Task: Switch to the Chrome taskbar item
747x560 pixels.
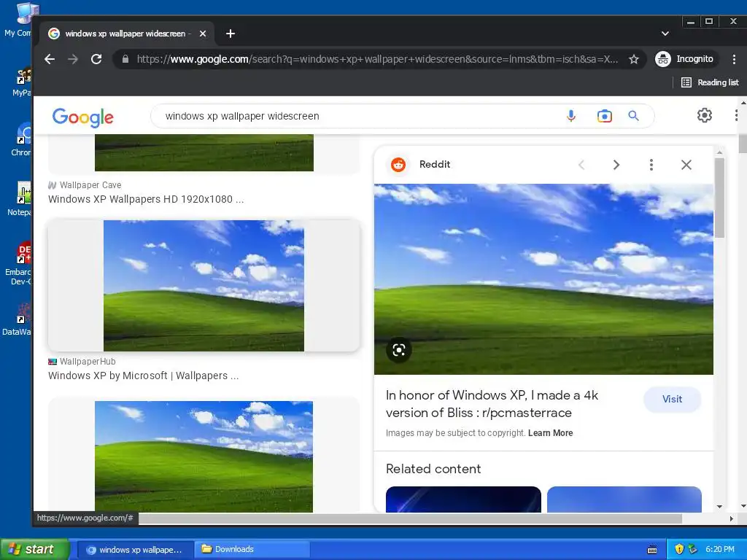Action: pyautogui.click(x=135, y=550)
